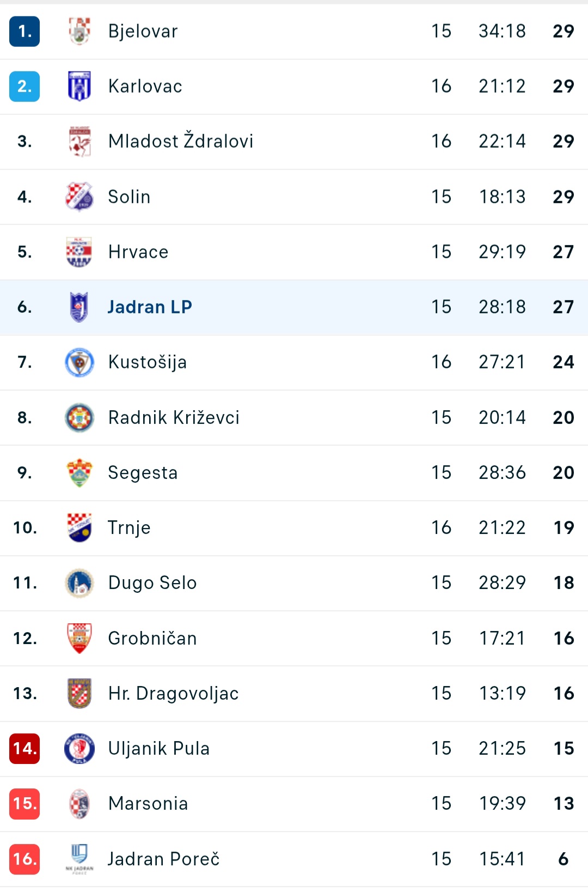Select the Uljanik Pula badge
Image resolution: width=588 pixels, height=892 pixels.
[79, 748]
